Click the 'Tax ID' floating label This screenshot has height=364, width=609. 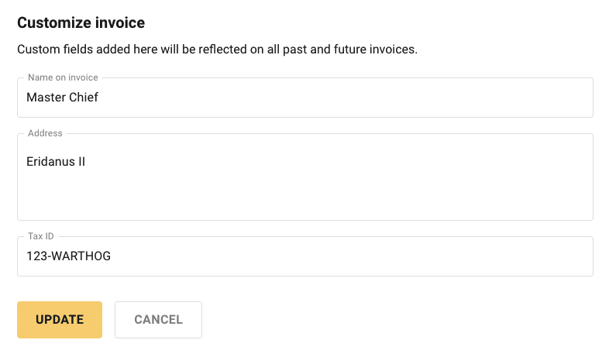click(x=41, y=236)
